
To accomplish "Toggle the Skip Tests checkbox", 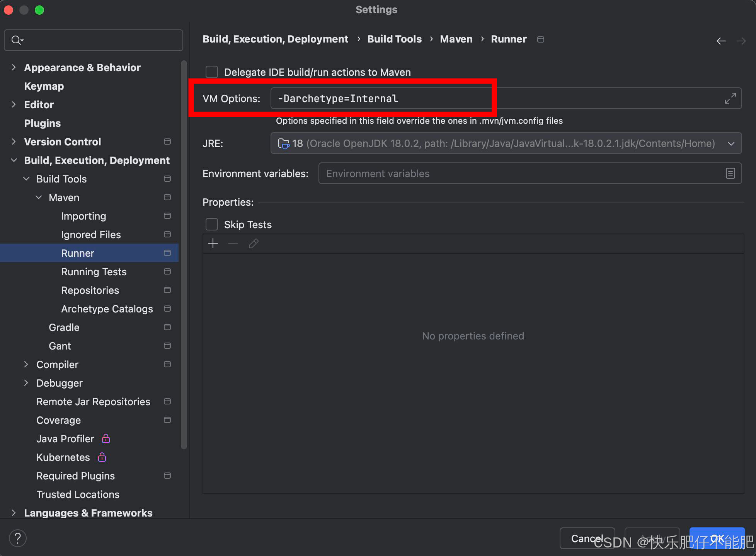I will pyautogui.click(x=212, y=224).
